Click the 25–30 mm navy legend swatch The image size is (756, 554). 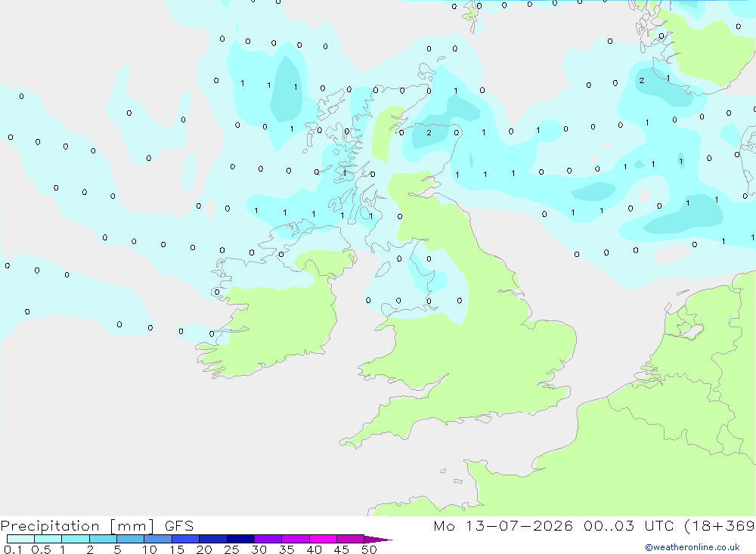tap(240, 539)
